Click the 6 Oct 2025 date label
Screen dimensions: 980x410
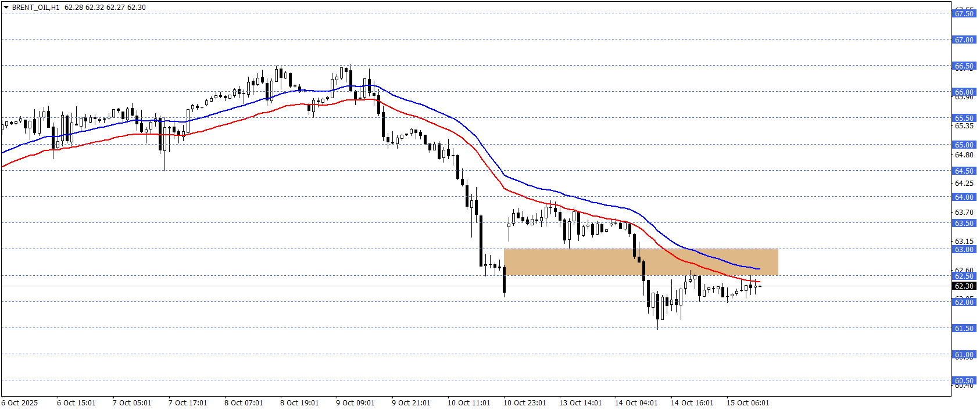tap(20, 402)
